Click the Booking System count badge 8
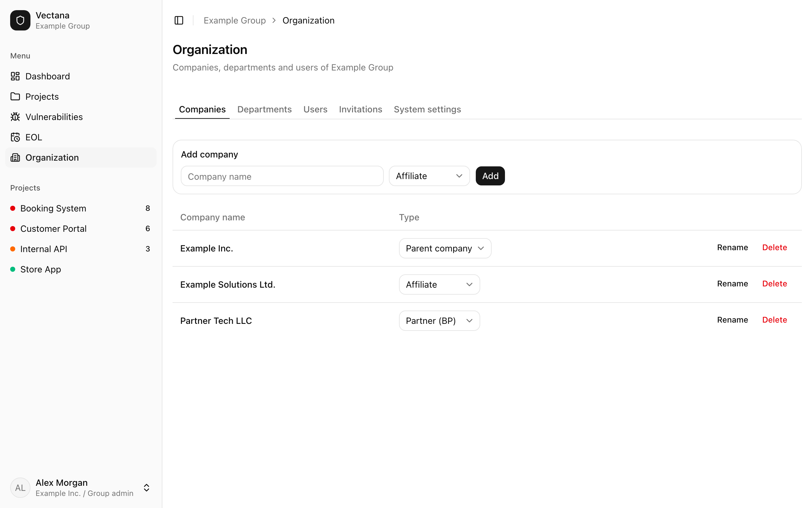The image size is (812, 508). 147,208
